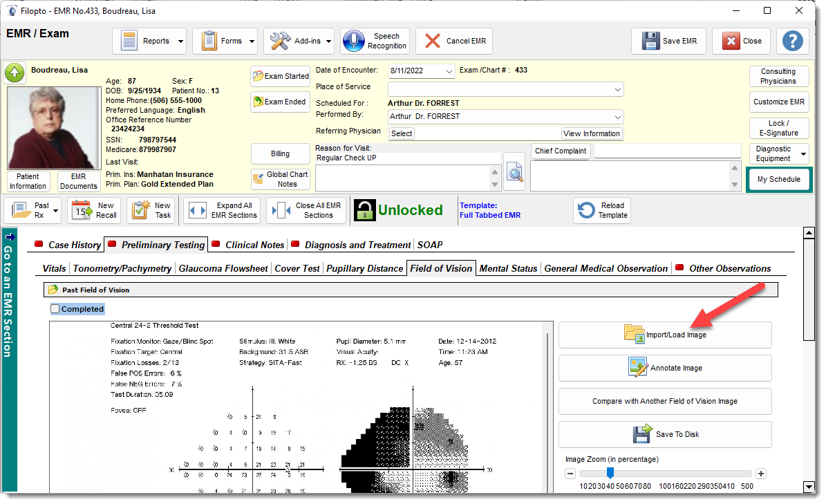
Task: Open the Performed By dropdown
Action: [617, 117]
